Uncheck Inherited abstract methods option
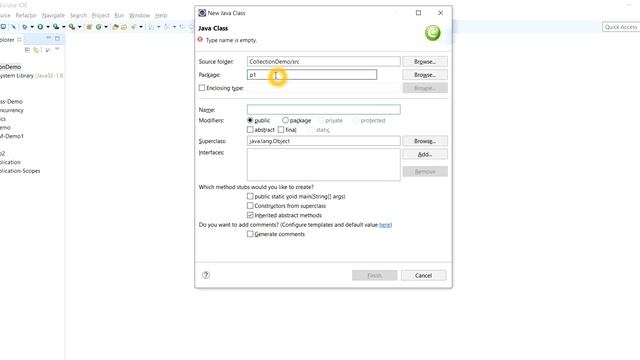 point(250,215)
